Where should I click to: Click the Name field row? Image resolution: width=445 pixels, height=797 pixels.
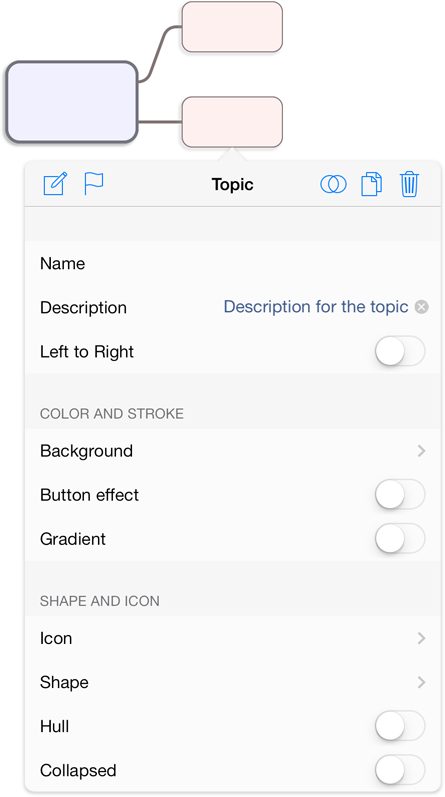(233, 263)
